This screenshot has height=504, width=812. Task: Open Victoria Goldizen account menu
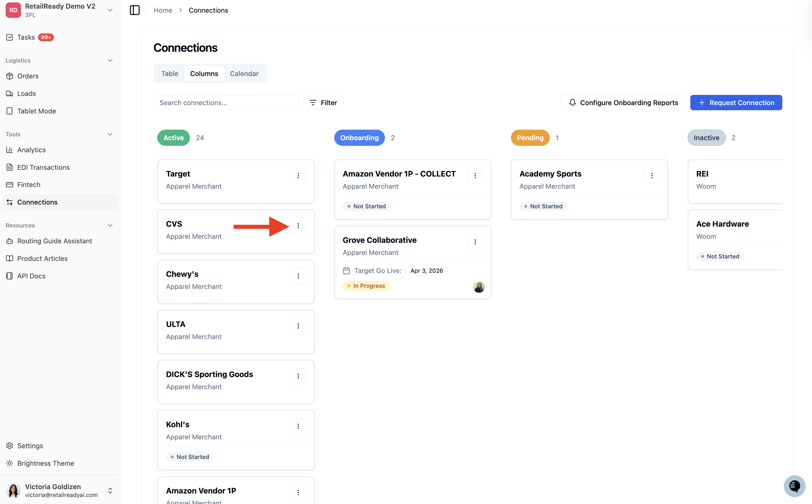pyautogui.click(x=60, y=490)
